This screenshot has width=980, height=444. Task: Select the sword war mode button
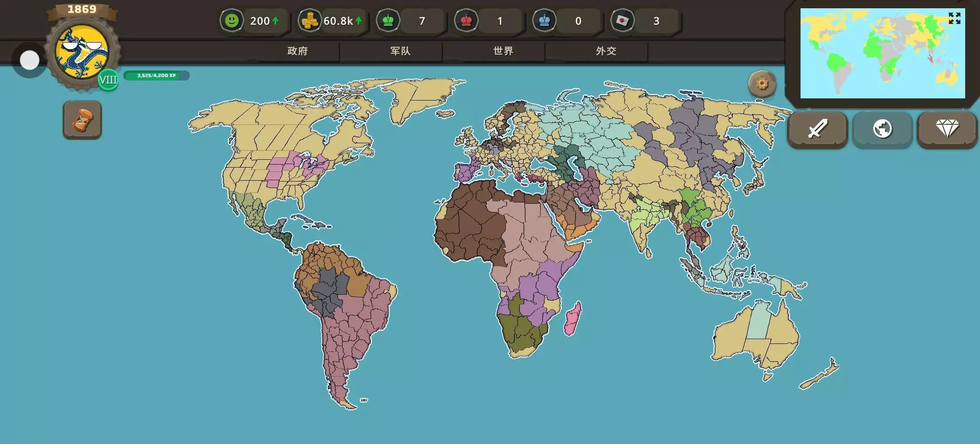(x=818, y=129)
